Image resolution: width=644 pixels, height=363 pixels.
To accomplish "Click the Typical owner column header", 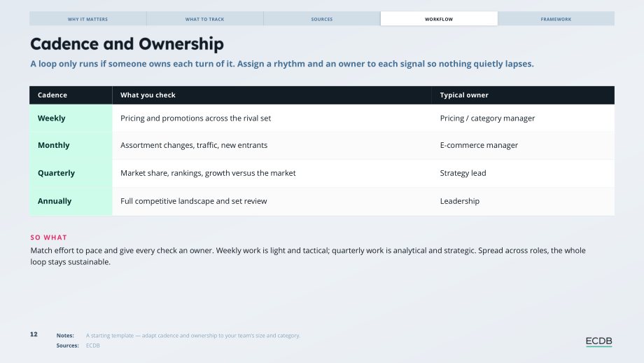I will 524,95.
